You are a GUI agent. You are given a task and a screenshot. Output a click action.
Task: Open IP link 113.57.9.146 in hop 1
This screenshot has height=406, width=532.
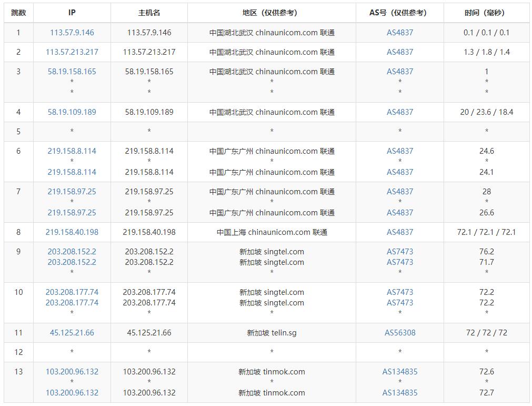coord(72,33)
